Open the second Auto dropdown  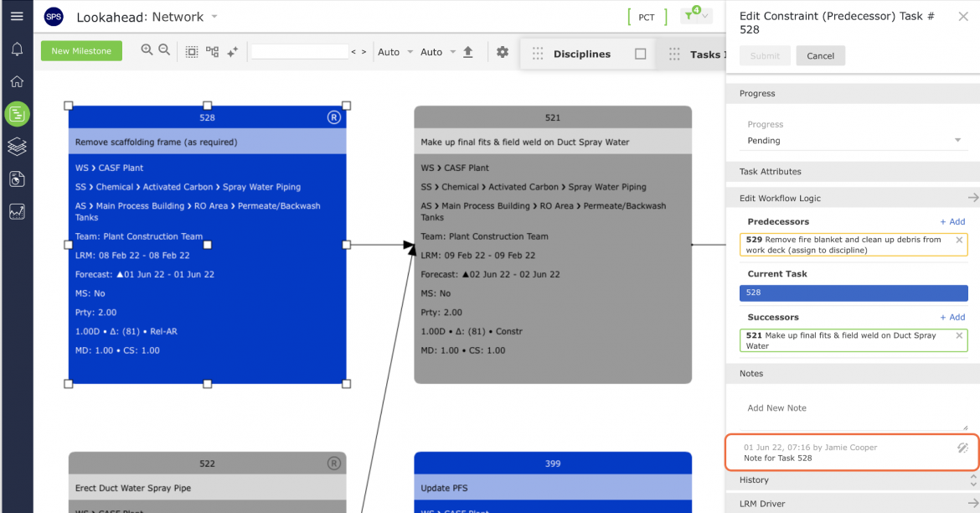tap(437, 52)
